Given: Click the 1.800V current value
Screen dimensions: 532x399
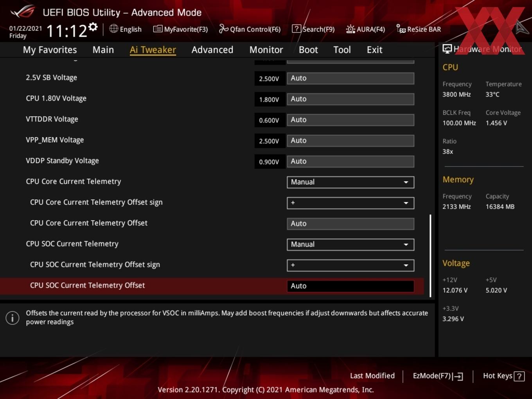Looking at the screenshot, I should 269,99.
